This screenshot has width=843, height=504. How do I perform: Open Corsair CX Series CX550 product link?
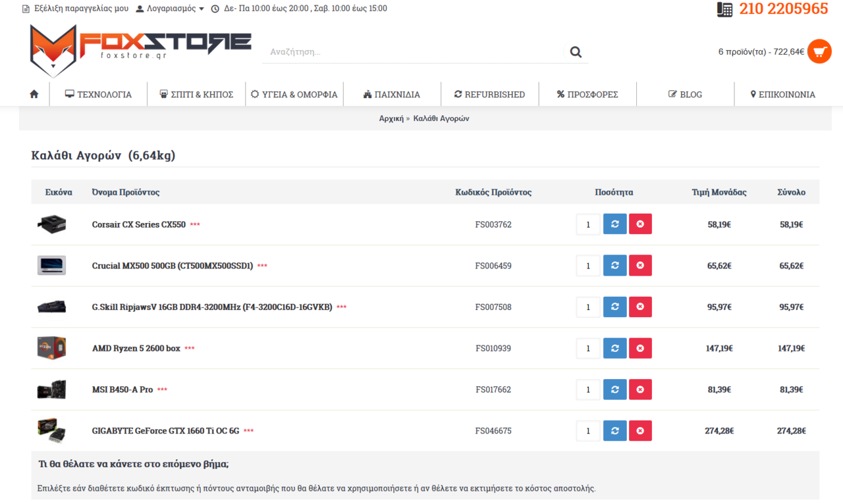pos(139,224)
